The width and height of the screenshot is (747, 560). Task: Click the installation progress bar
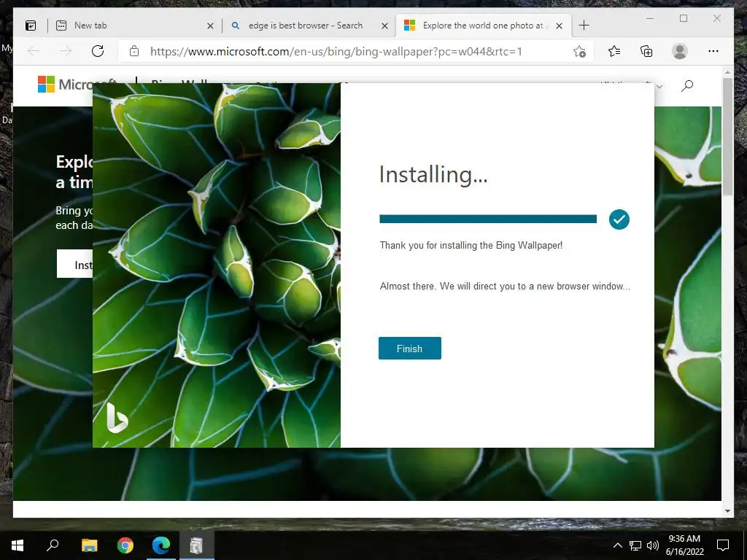click(488, 219)
